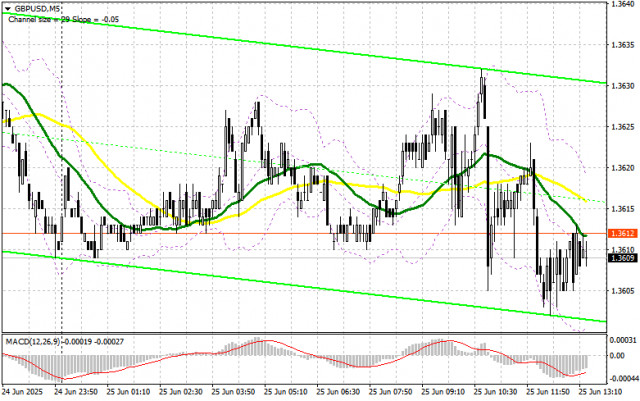Open the GBPUSD,M5 chart dropdown arrow
640x401 pixels.
coord(8,8)
